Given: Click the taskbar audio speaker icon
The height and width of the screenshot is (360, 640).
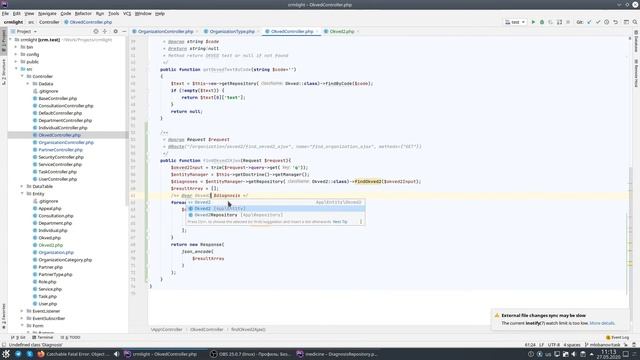Looking at the screenshot, I should pyautogui.click(x=116, y=354).
